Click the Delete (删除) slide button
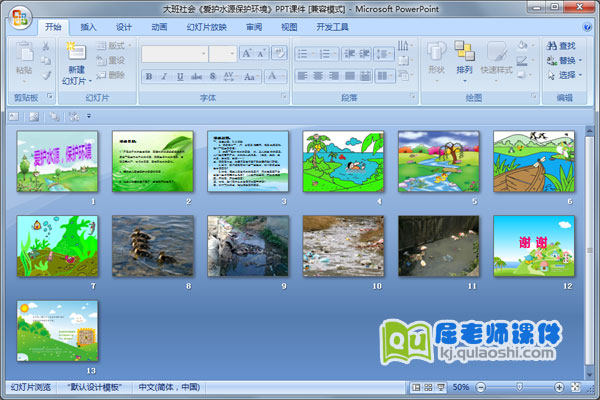This screenshot has height=400, width=600. pyautogui.click(x=111, y=75)
